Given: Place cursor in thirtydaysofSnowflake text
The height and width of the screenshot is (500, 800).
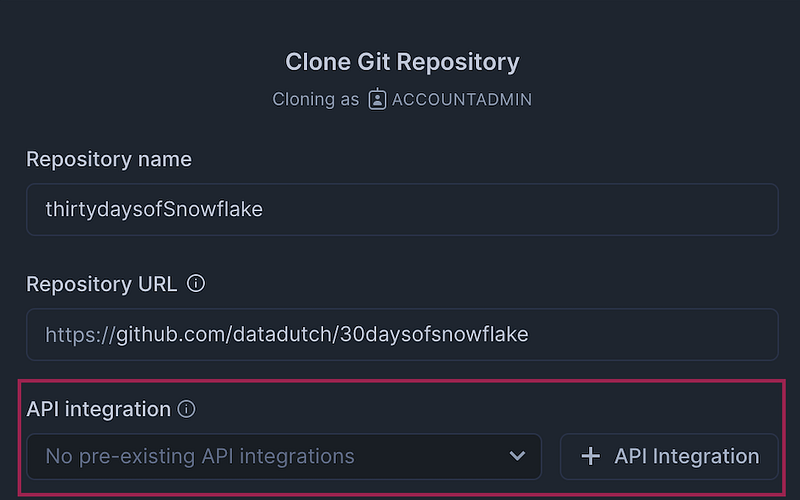Looking at the screenshot, I should click(154, 209).
